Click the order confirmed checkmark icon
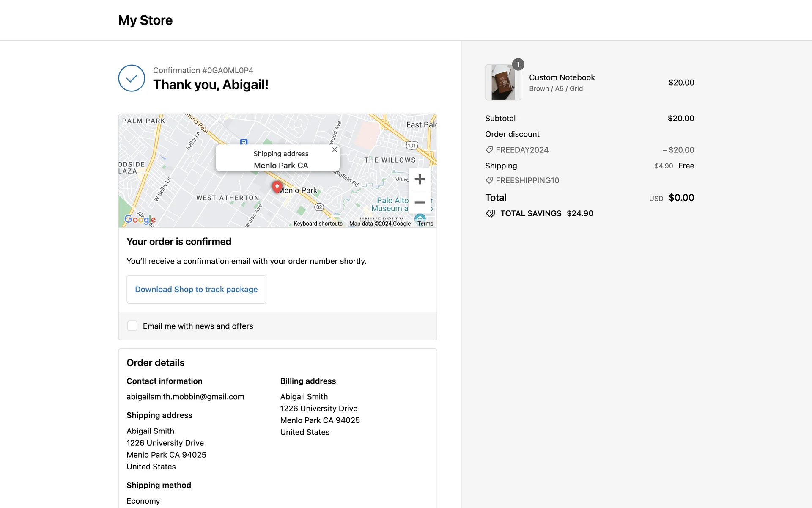 pyautogui.click(x=132, y=78)
